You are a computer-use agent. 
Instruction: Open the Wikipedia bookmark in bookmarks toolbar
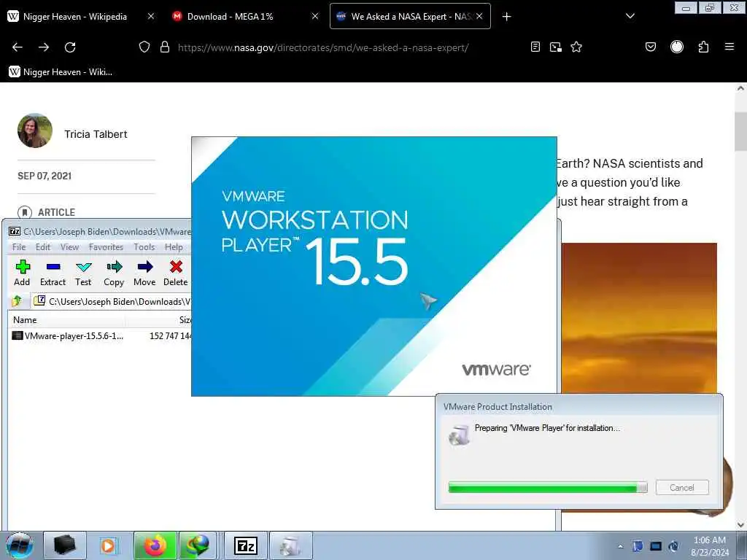click(x=61, y=72)
